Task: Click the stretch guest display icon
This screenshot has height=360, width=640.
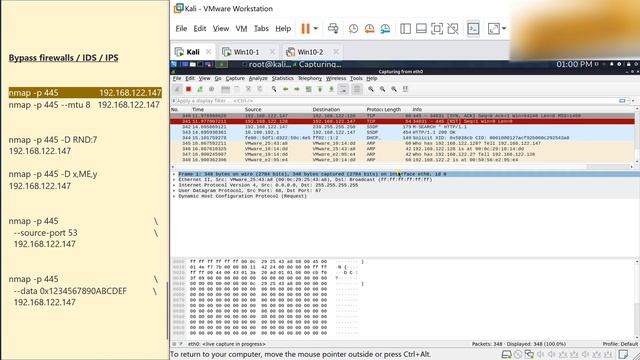Action: pos(493,29)
